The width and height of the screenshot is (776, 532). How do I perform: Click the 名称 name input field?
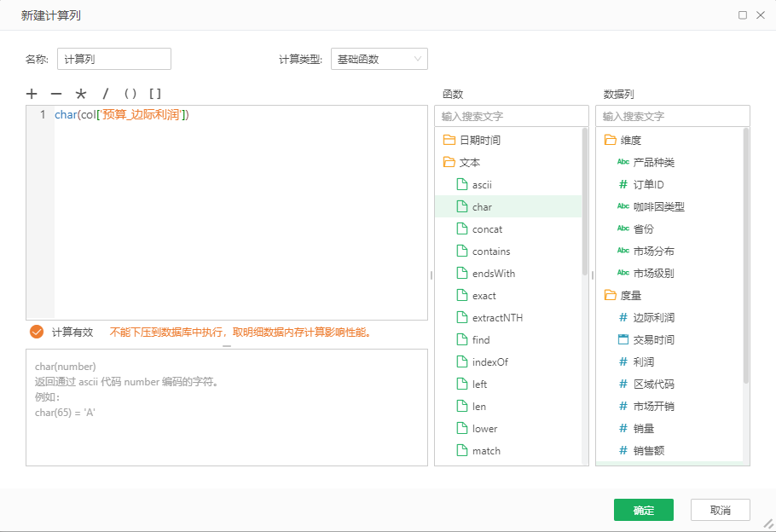[113, 59]
